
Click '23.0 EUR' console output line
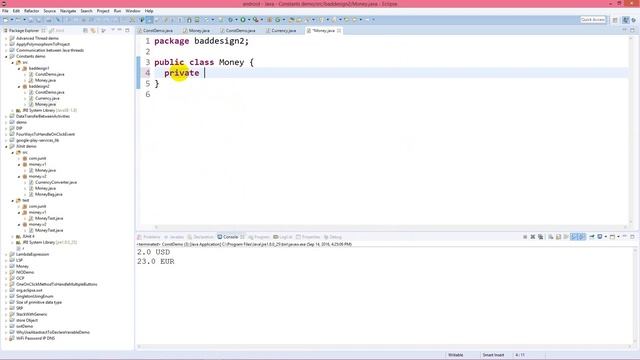click(156, 262)
